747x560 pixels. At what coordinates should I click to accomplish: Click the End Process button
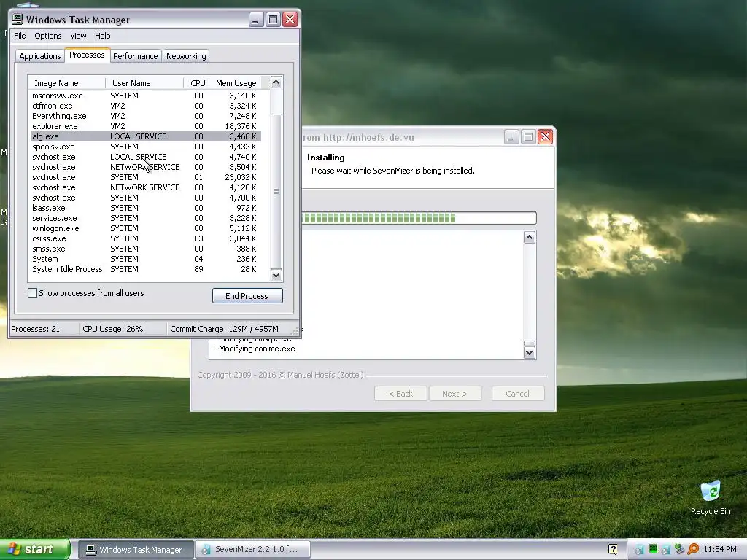coord(247,296)
